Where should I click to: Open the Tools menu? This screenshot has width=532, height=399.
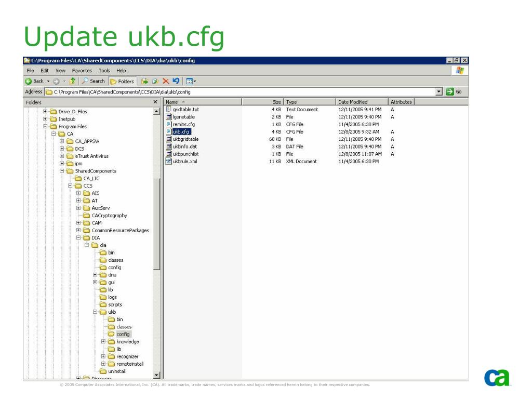point(104,71)
